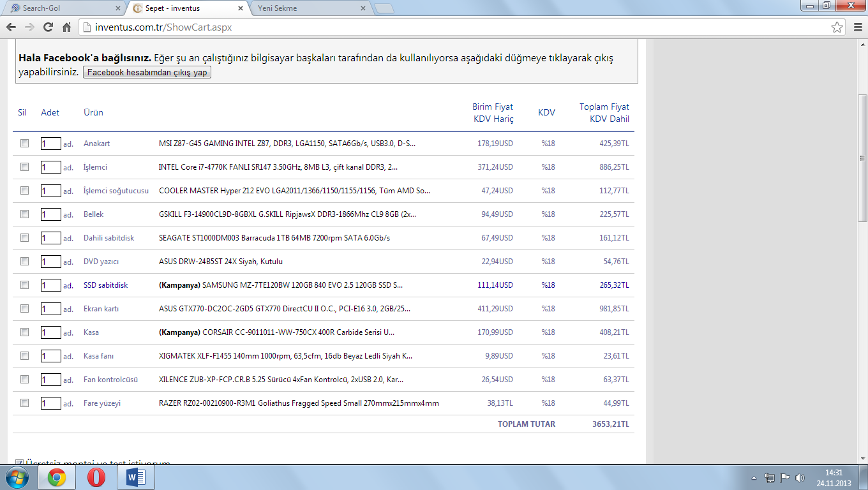Viewport: 868px width, 490px height.
Task: Open the Anakart category link
Action: (x=96, y=144)
